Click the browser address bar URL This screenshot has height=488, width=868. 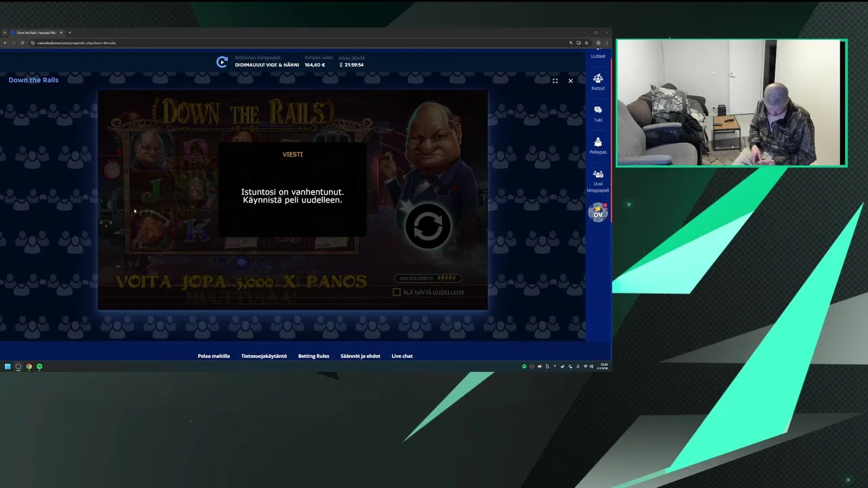click(76, 43)
